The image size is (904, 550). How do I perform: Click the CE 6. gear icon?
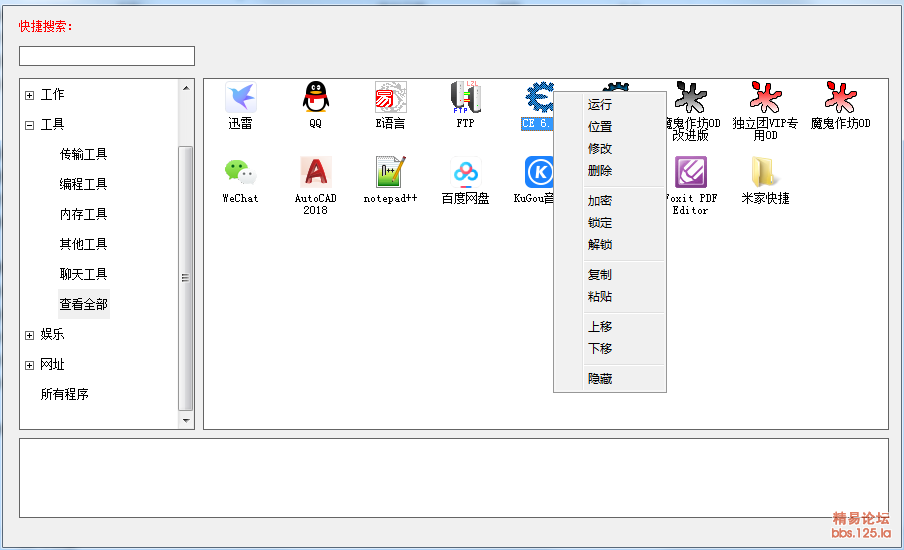point(540,97)
